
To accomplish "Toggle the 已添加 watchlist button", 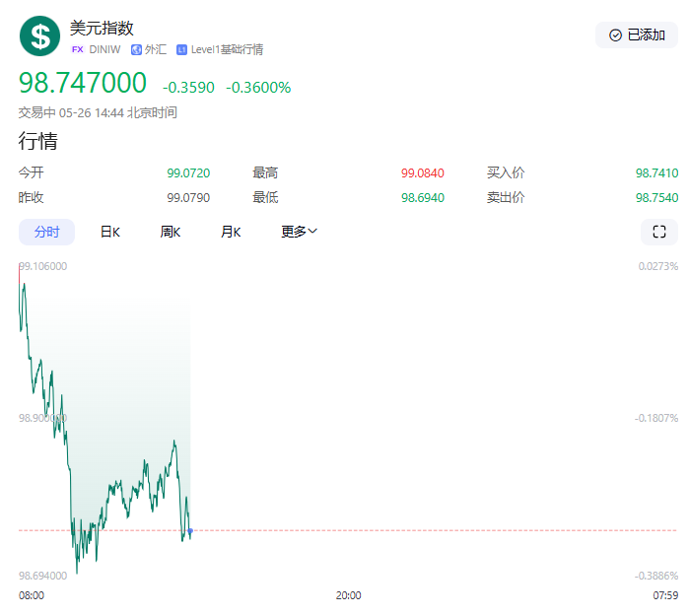I will click(637, 34).
